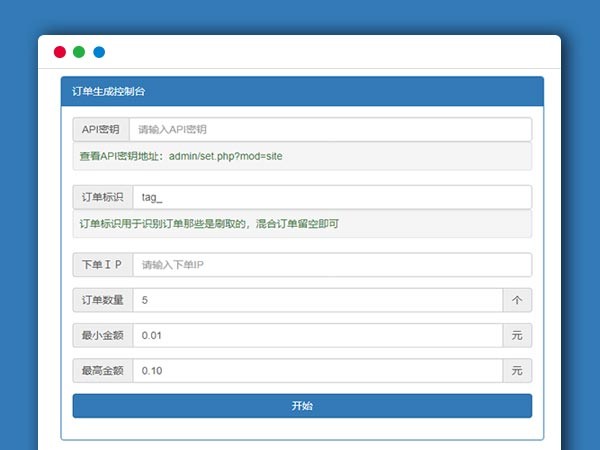The width and height of the screenshot is (600, 450).
Task: Click the 下单IP field label
Action: pos(102,265)
